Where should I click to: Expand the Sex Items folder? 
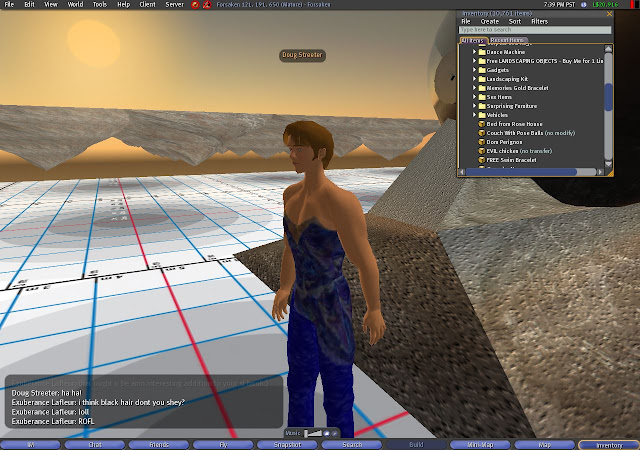point(474,97)
